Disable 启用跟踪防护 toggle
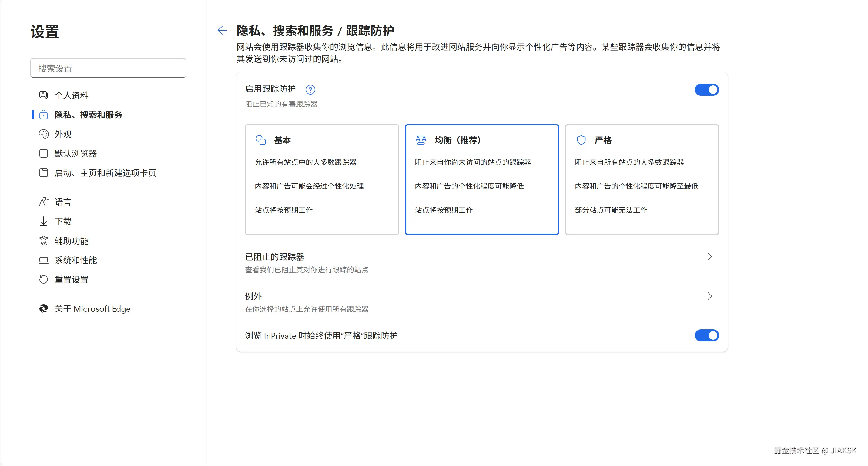The height and width of the screenshot is (466, 868). pyautogui.click(x=707, y=90)
